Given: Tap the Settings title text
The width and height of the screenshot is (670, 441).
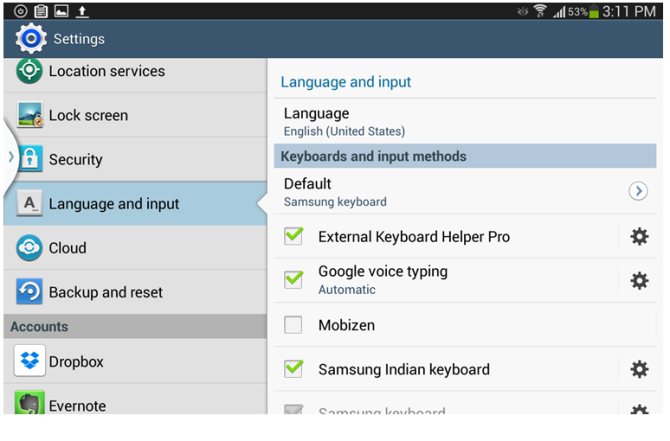Looking at the screenshot, I should click(79, 39).
